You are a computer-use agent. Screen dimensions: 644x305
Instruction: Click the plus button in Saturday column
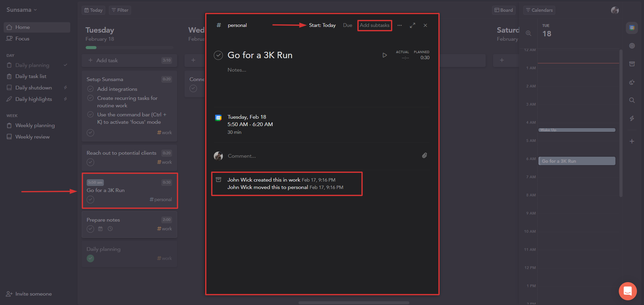501,60
